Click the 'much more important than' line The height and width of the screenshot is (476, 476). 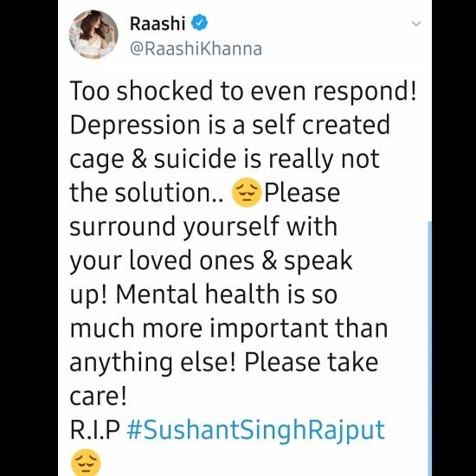[x=228, y=328]
